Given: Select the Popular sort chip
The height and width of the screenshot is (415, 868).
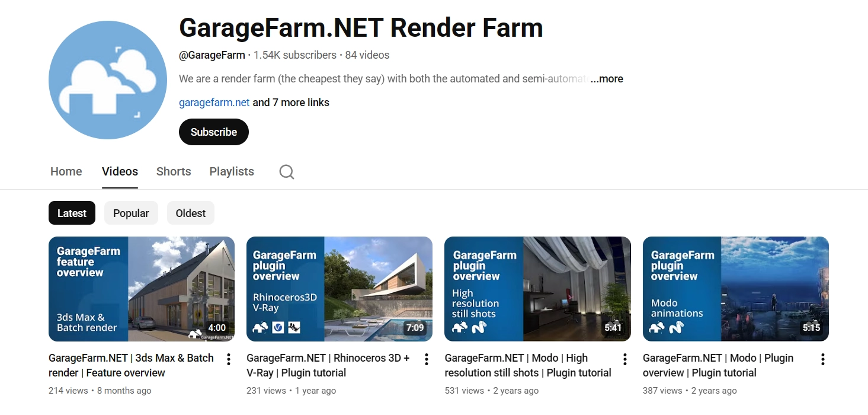Looking at the screenshot, I should tap(131, 213).
